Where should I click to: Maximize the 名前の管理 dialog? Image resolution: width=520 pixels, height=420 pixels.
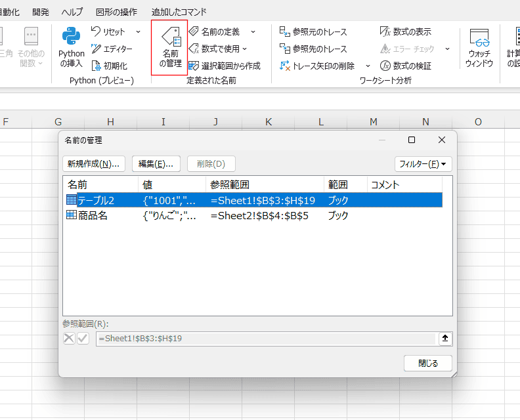pos(412,140)
